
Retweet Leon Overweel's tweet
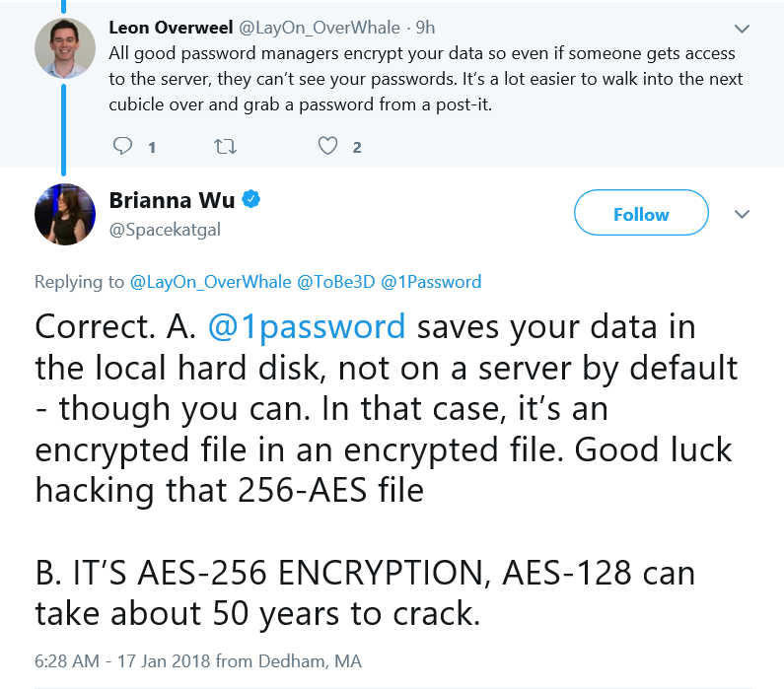[x=225, y=147]
